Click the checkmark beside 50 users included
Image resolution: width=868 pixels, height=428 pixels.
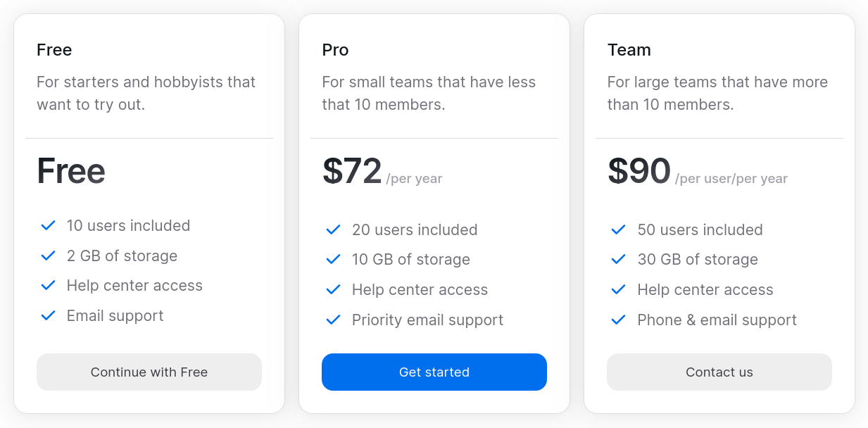618,230
